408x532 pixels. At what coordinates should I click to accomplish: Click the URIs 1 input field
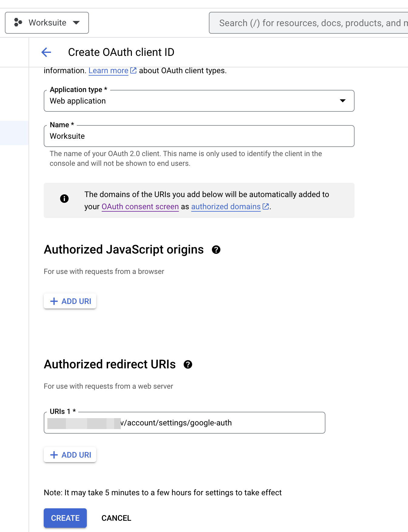point(185,423)
